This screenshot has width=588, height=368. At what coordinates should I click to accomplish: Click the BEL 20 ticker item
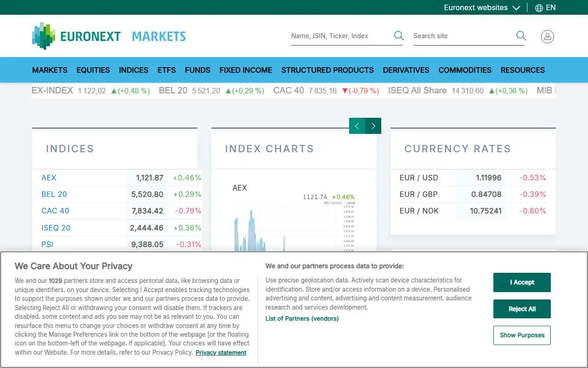(x=211, y=91)
